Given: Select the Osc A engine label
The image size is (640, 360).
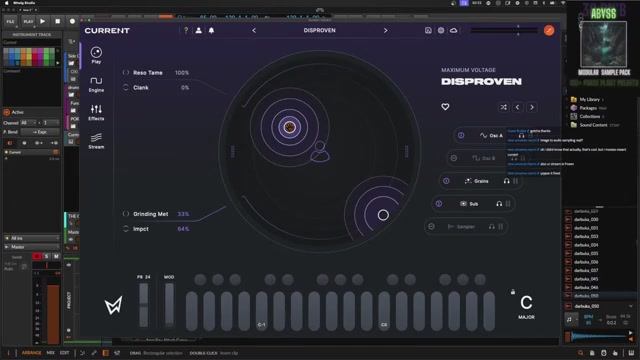Looking at the screenshot, I should 491,135.
